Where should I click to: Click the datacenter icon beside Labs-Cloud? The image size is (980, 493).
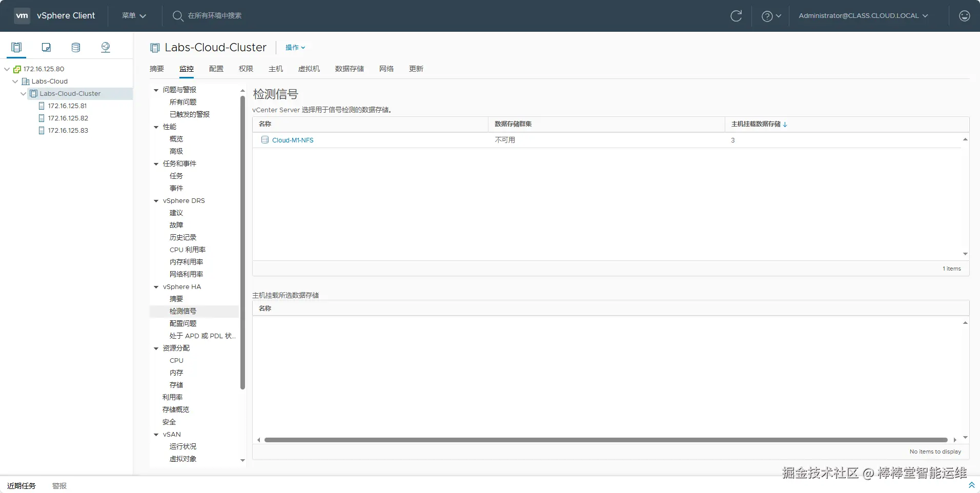pos(26,81)
